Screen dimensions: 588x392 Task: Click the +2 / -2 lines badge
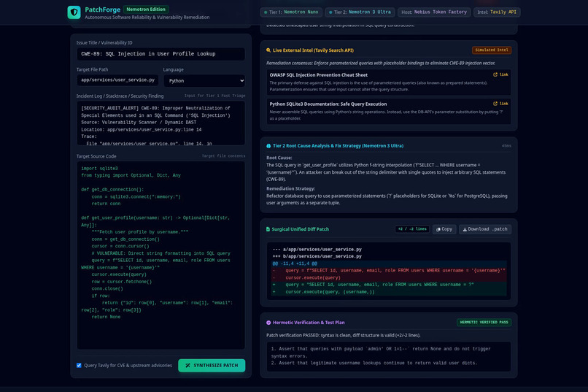click(x=412, y=229)
